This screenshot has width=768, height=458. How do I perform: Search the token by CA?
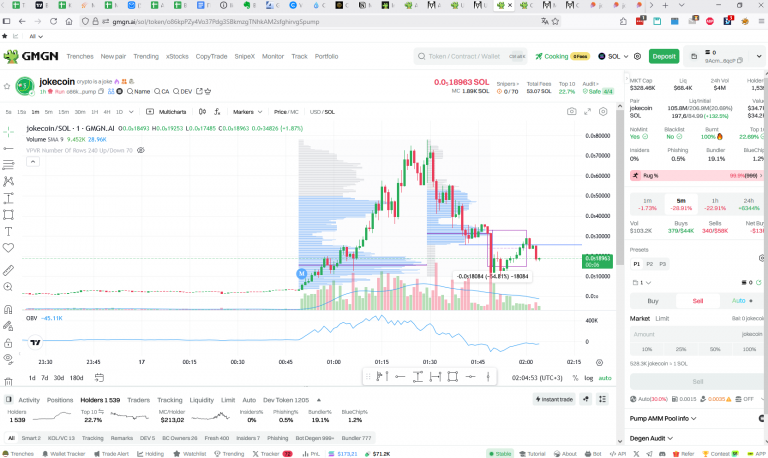coord(162,92)
